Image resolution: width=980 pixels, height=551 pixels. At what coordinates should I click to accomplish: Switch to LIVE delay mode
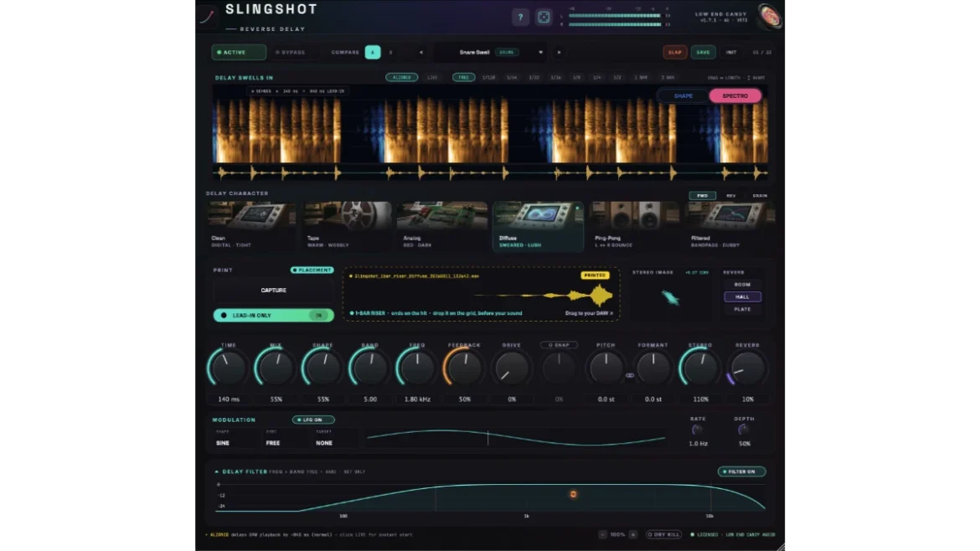point(432,78)
